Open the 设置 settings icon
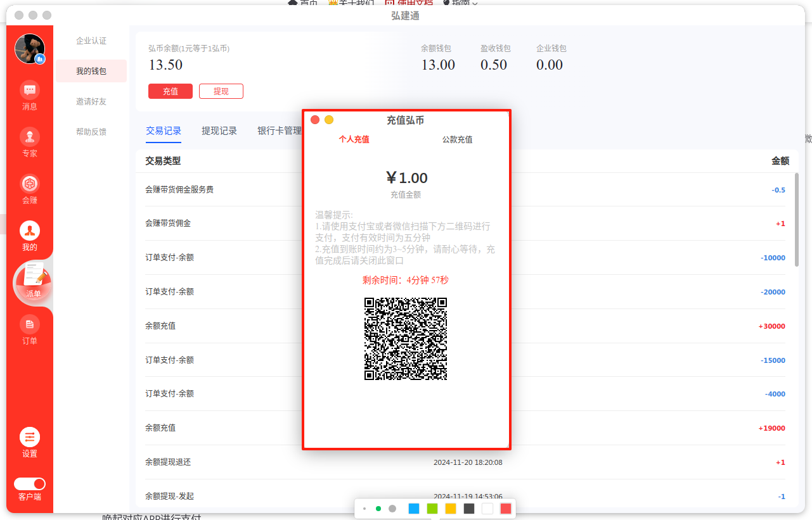Image resolution: width=812 pixels, height=520 pixels. [30, 438]
